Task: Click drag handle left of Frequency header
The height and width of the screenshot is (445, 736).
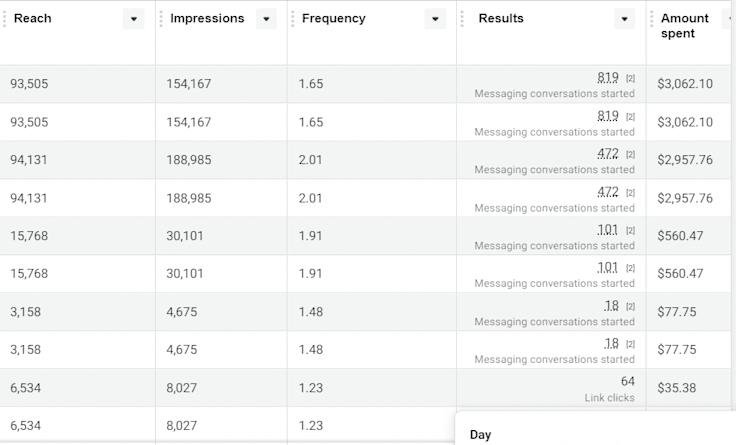Action: tap(292, 19)
